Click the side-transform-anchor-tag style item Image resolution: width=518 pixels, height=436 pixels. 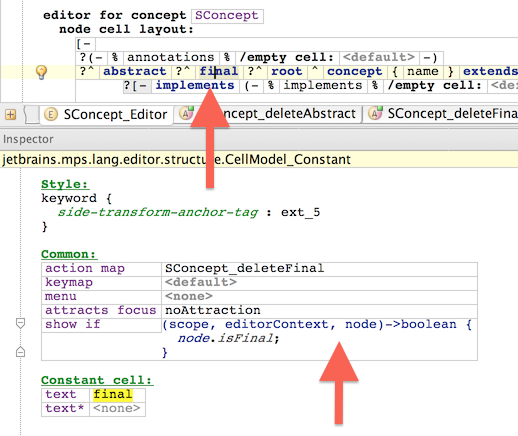[158, 212]
